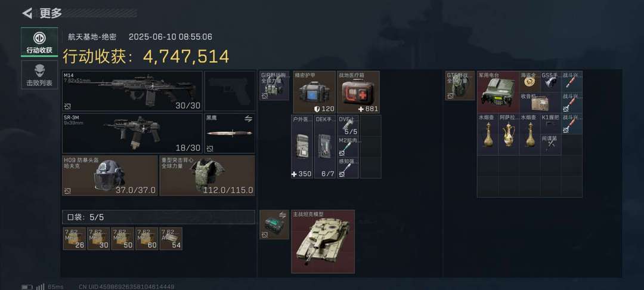The width and height of the screenshot is (644, 290).
Task: Select the H09 防暴头盔 helmet item
Action: click(110, 175)
